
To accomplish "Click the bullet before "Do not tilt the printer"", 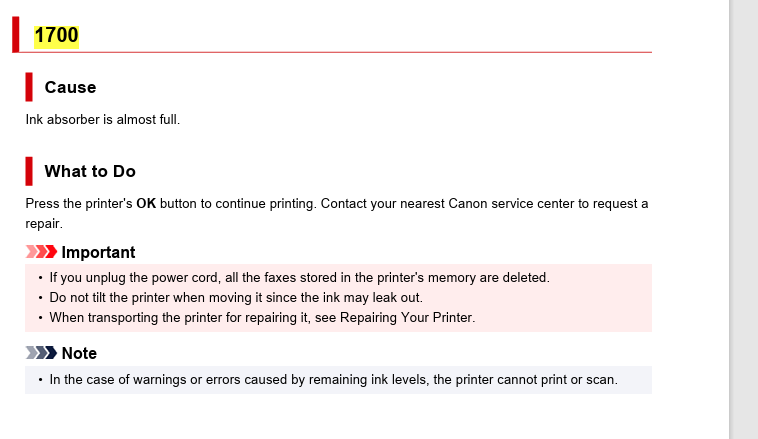I will coord(40,298).
